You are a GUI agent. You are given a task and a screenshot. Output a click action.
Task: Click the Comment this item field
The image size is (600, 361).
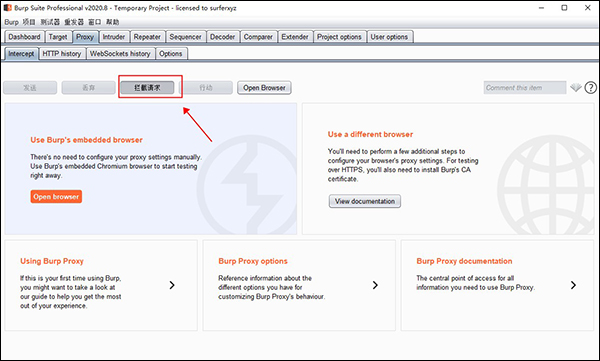525,88
